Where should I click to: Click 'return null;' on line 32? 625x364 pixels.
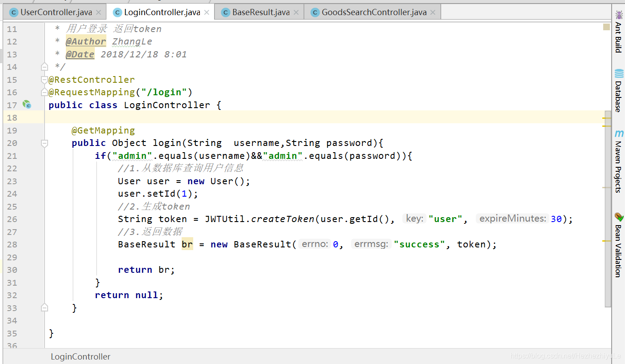[x=129, y=295]
